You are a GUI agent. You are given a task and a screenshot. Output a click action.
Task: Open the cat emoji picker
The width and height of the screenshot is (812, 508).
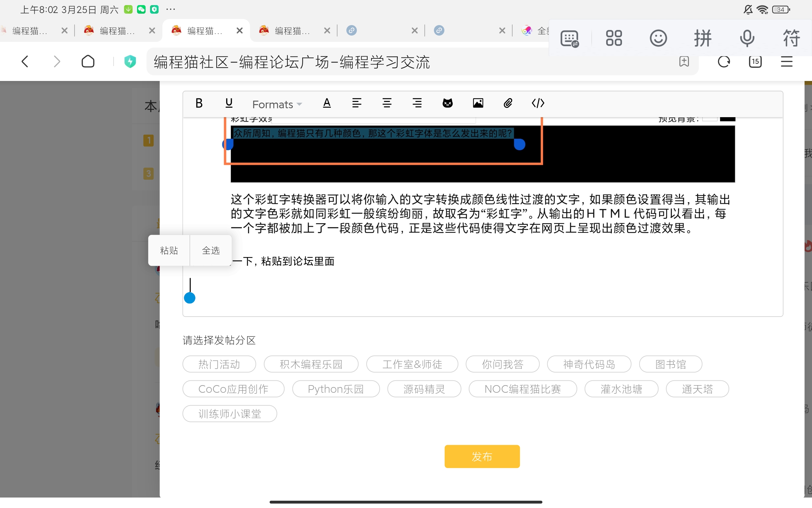[x=448, y=103]
